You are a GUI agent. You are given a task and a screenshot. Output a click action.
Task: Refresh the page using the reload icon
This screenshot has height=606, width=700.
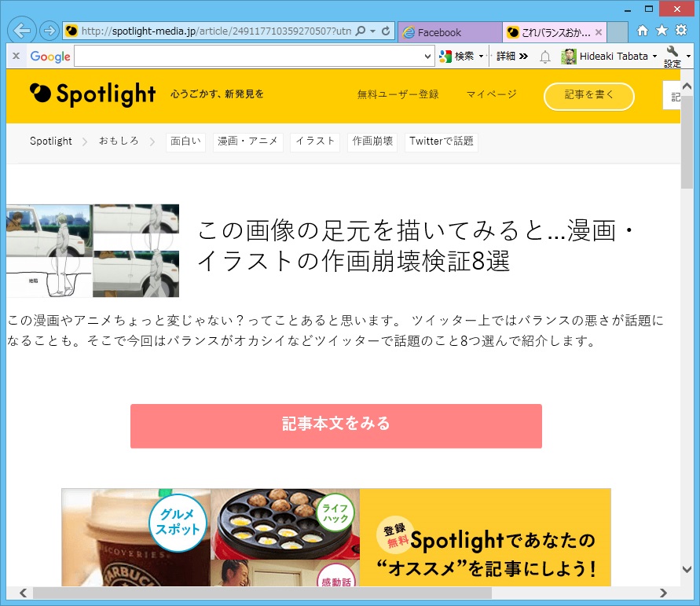[386, 31]
